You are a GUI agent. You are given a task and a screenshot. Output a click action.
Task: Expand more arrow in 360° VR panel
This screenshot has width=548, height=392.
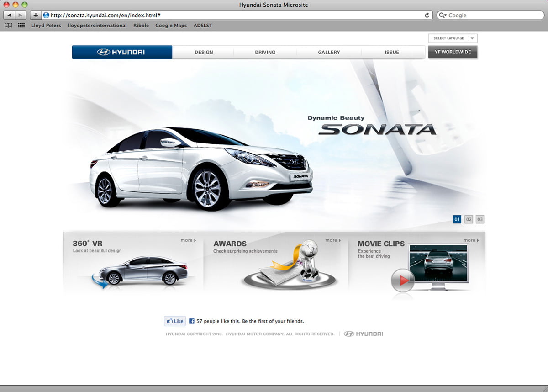coord(189,240)
